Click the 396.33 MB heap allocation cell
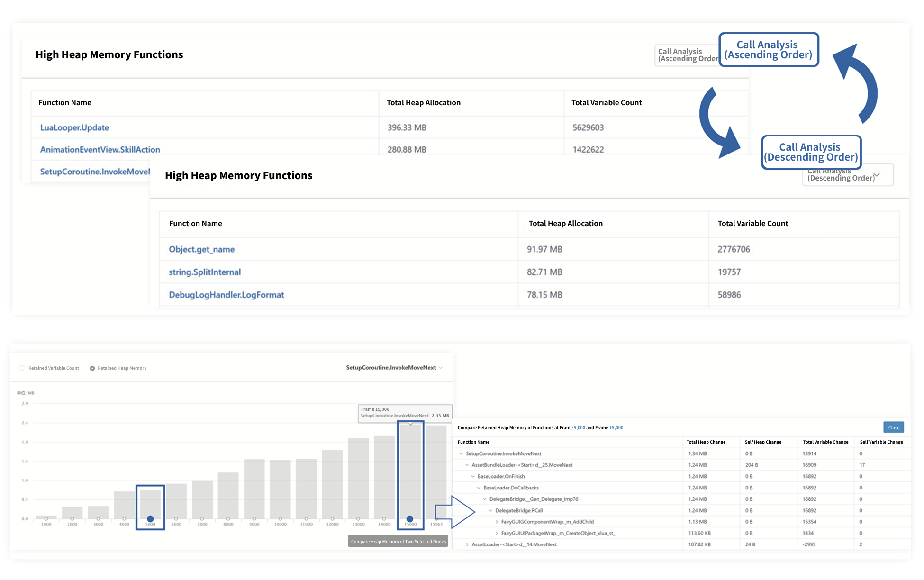The image size is (924, 580). [407, 127]
